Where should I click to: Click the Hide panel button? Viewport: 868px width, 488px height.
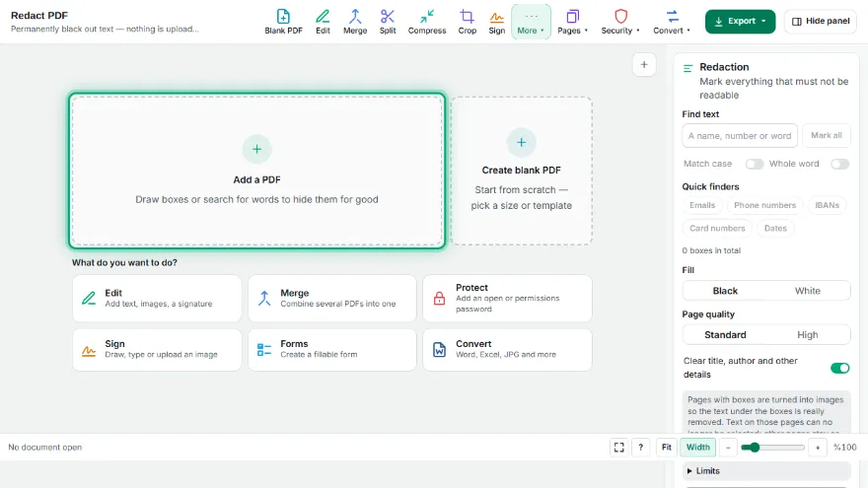click(821, 21)
